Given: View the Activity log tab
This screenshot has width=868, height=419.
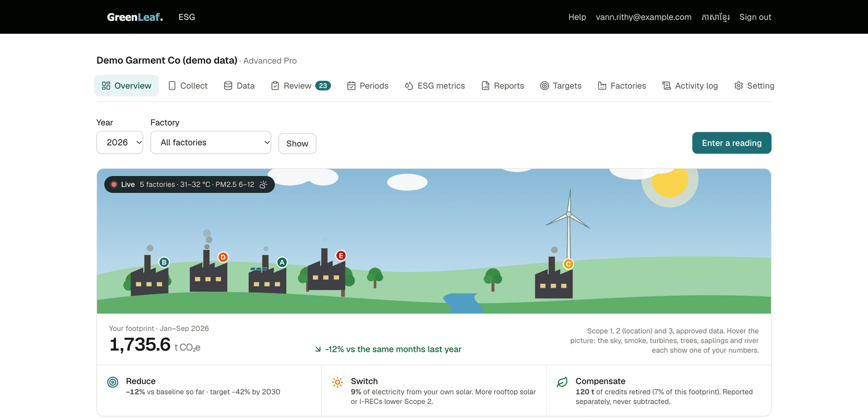Looking at the screenshot, I should click(690, 86).
